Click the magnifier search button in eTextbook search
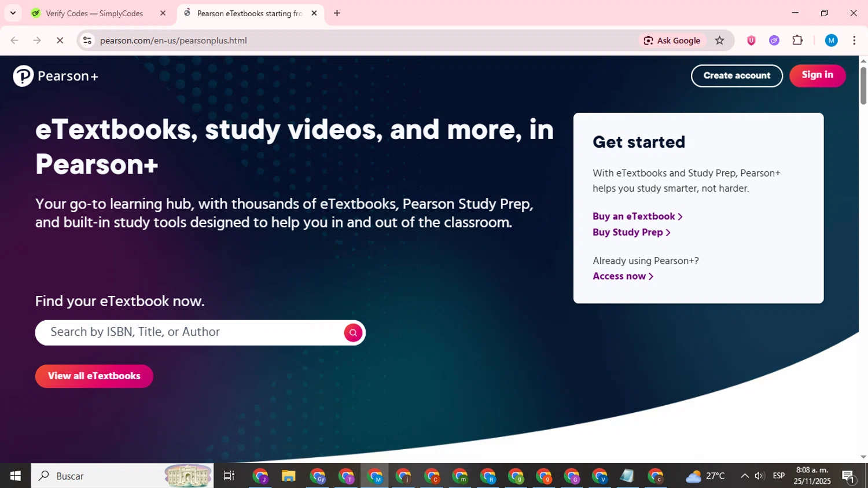868x488 pixels. click(353, 333)
